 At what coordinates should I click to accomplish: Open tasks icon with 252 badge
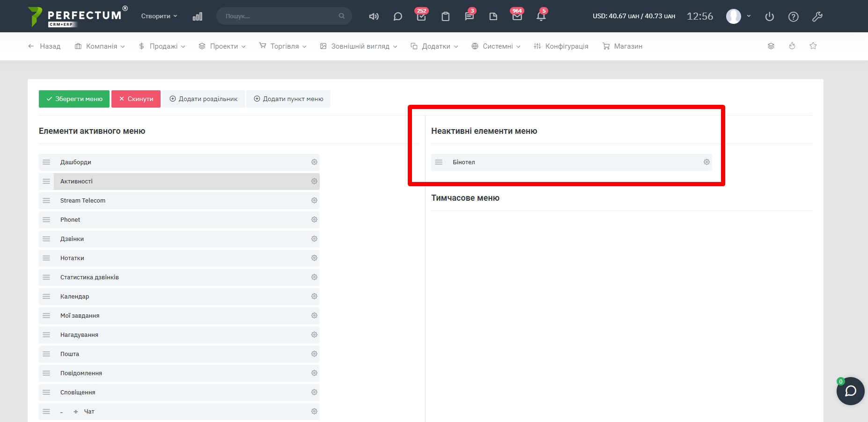pyautogui.click(x=421, y=16)
